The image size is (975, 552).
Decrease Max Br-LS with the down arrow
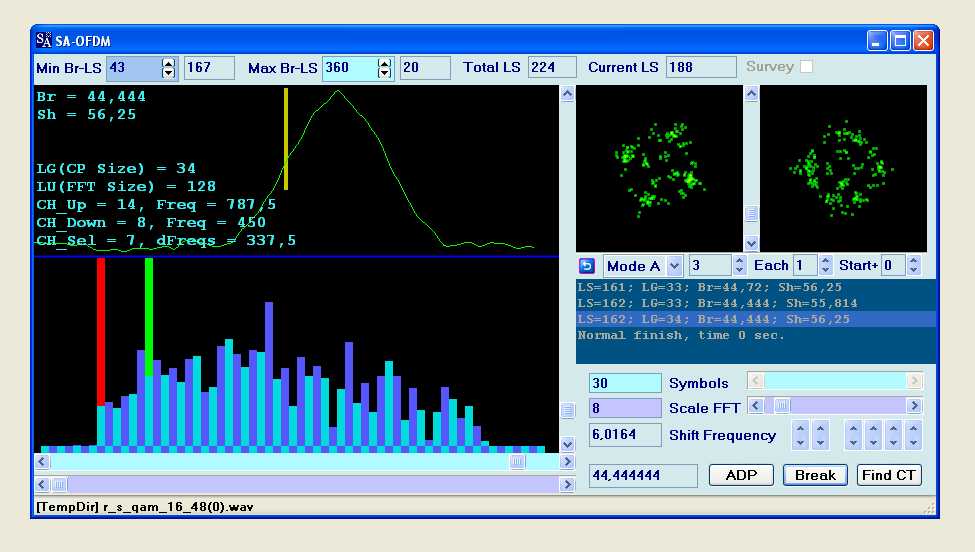coord(385,73)
